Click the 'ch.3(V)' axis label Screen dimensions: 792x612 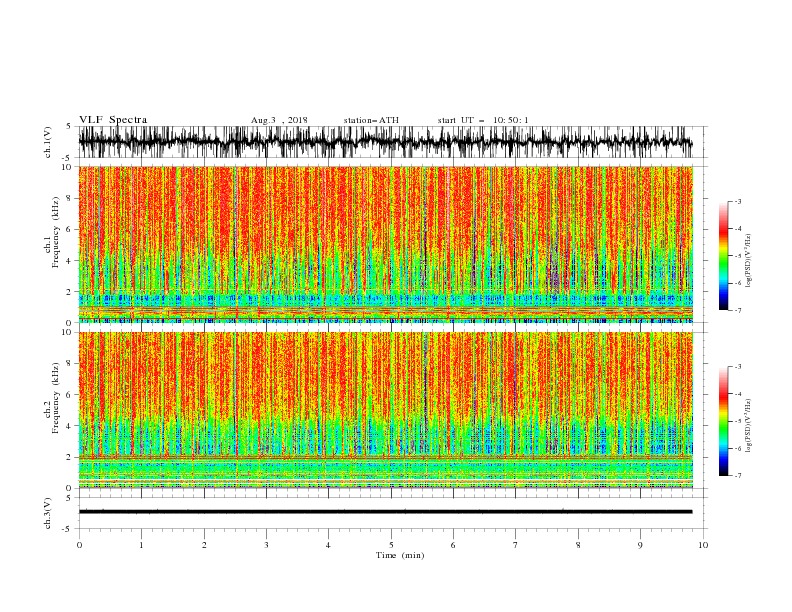(48, 513)
